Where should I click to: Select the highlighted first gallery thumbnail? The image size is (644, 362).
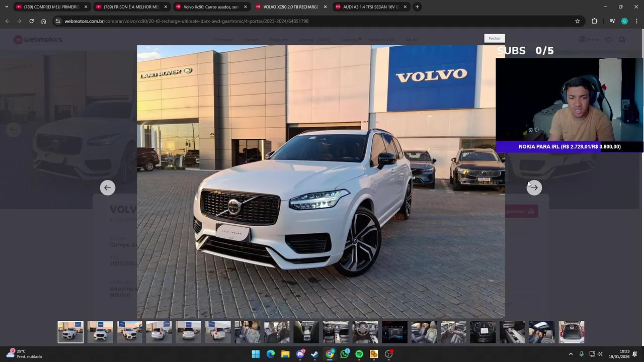[x=70, y=332]
